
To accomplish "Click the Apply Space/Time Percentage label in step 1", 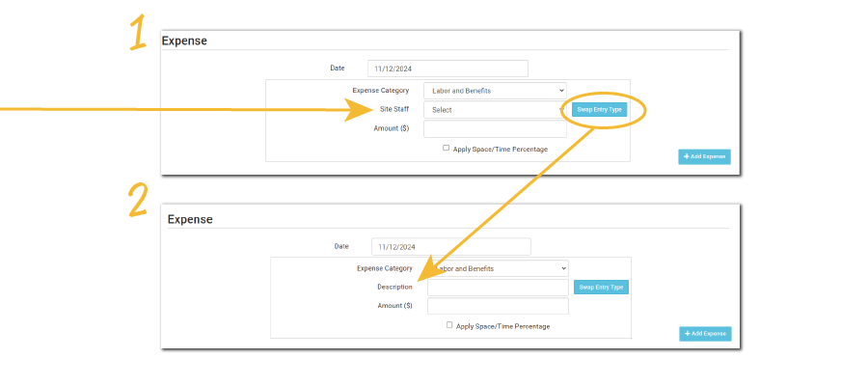I will point(500,149).
